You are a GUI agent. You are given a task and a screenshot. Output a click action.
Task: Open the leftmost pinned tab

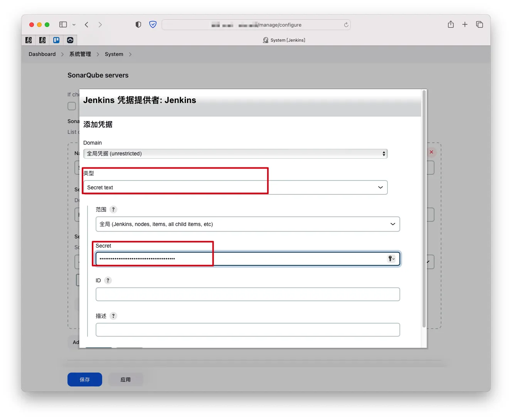pyautogui.click(x=29, y=40)
